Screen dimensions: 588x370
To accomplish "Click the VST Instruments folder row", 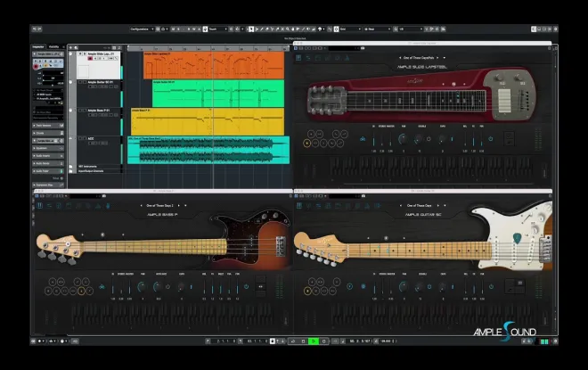I will tap(99, 166).
